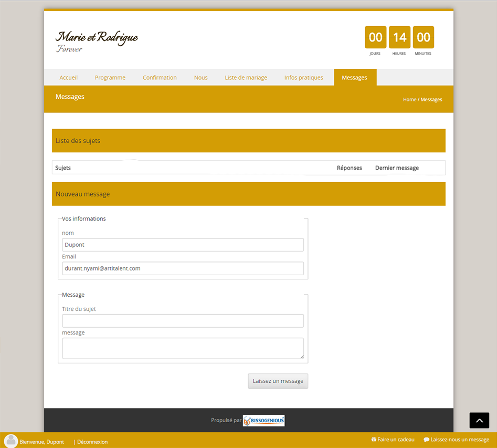The image size is (497, 448).
Task: Open Laissez-nous un message chat link
Action: point(456,440)
